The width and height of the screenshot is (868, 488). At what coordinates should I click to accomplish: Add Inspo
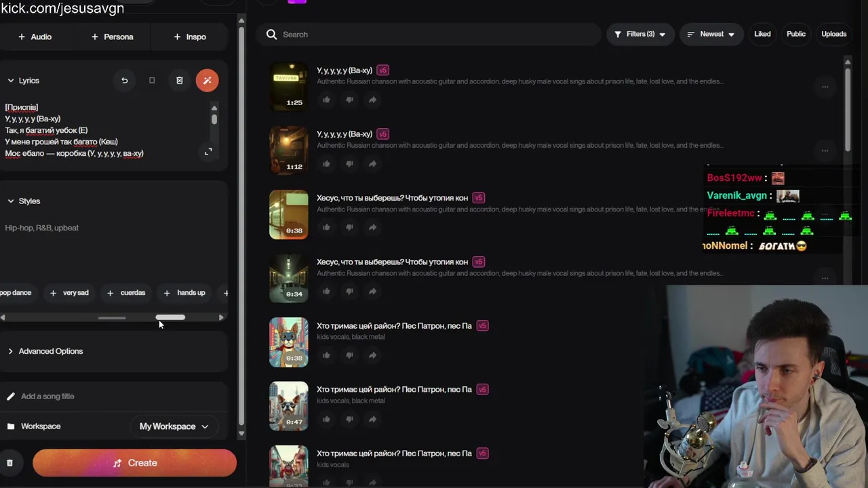pyautogui.click(x=190, y=37)
